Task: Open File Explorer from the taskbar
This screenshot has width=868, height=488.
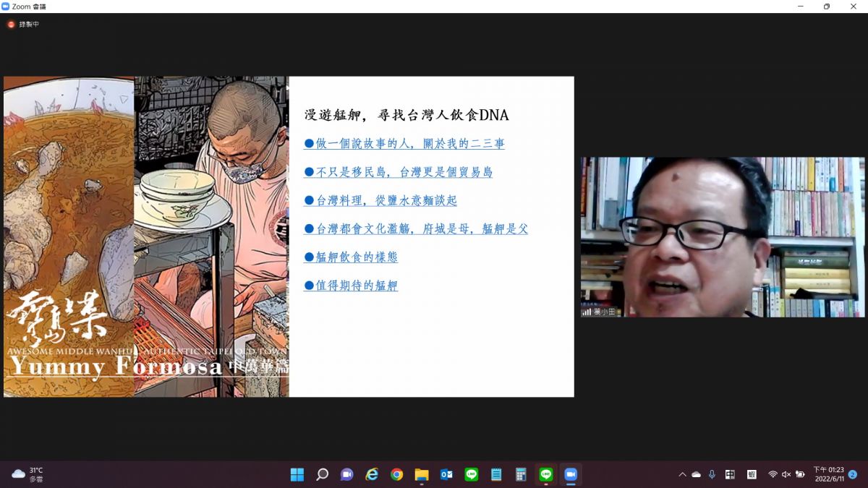Action: coord(422,474)
